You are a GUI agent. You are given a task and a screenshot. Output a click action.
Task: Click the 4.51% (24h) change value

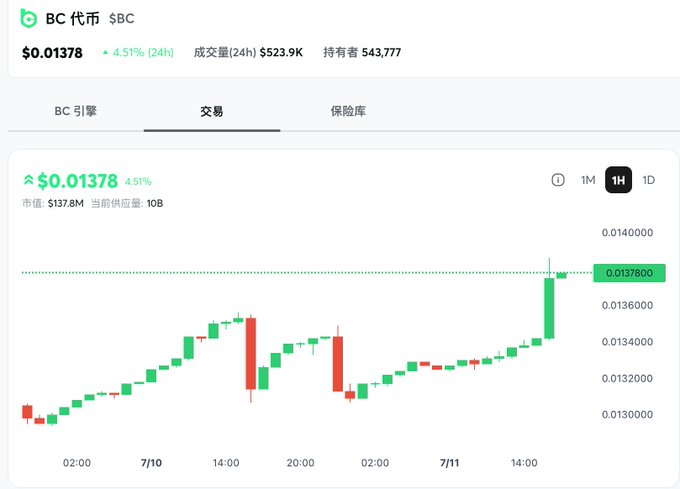tap(143, 52)
